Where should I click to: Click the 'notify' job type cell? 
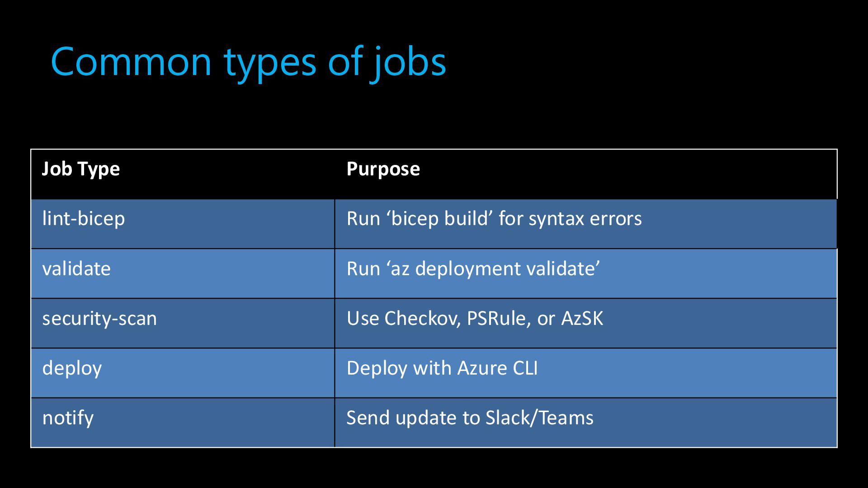[x=183, y=422]
